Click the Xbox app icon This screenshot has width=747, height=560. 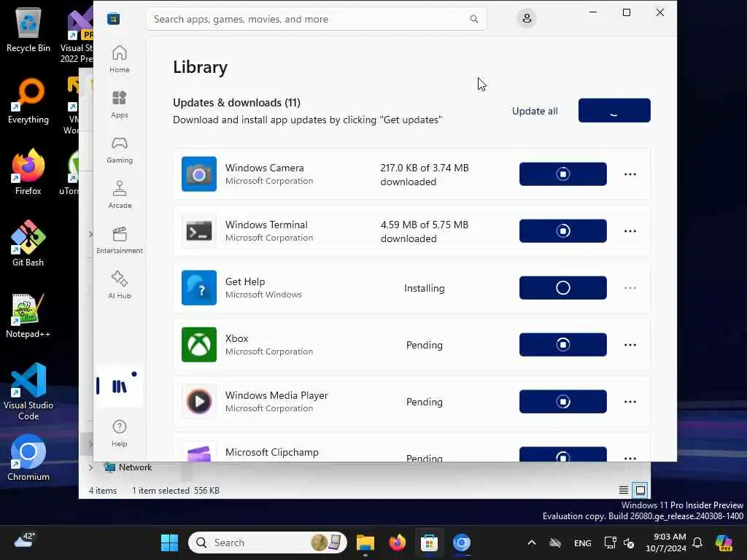(199, 345)
